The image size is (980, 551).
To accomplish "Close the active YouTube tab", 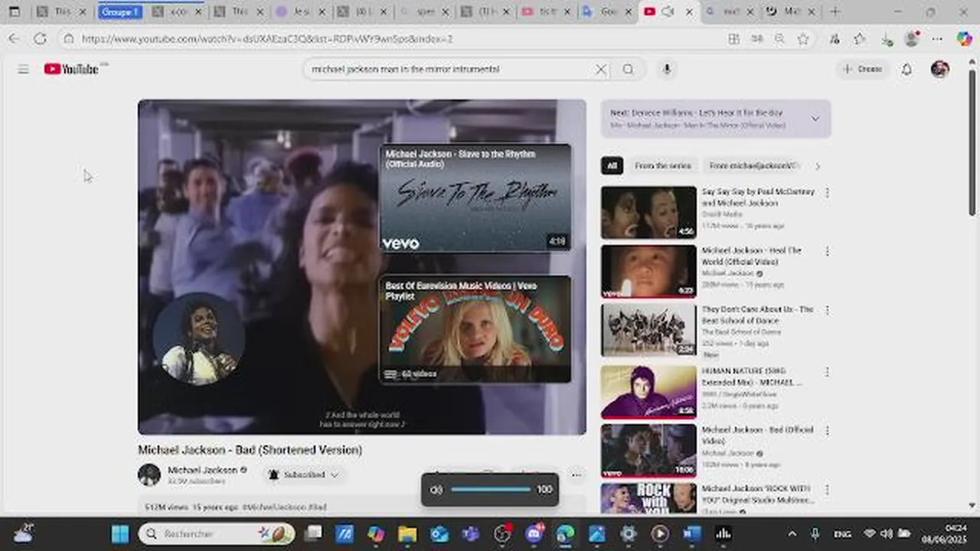I will [689, 11].
